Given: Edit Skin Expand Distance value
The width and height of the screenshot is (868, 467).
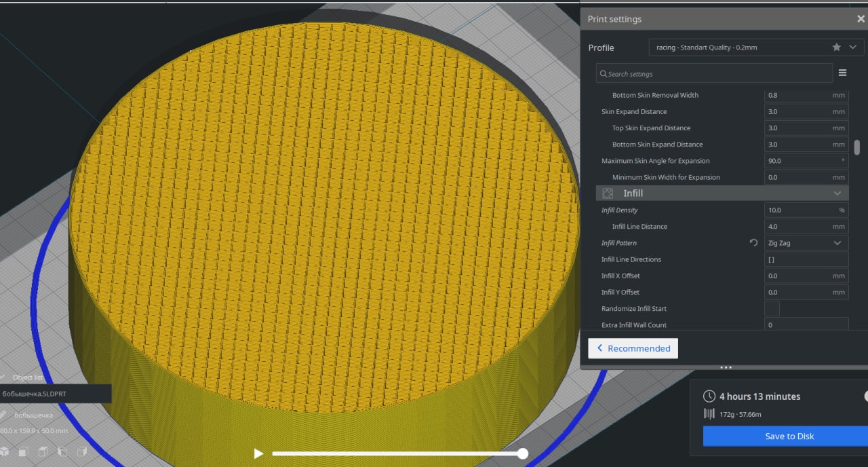Looking at the screenshot, I should 806,111.
